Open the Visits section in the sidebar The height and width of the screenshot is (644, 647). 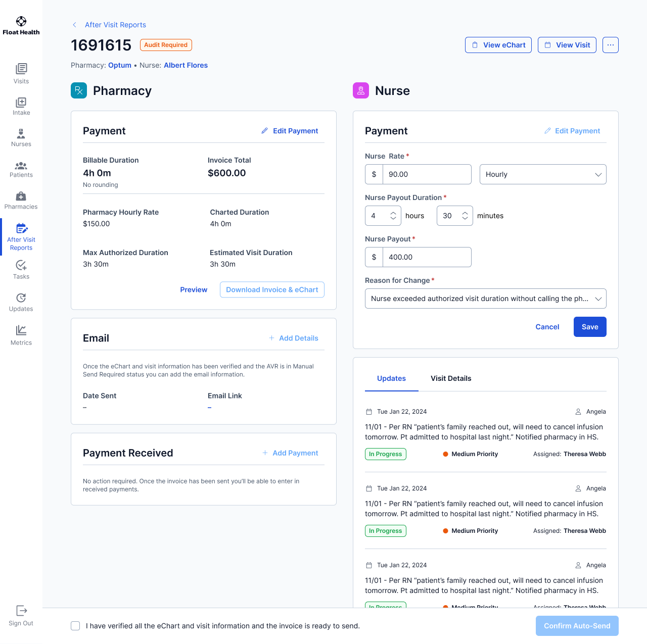(x=21, y=74)
